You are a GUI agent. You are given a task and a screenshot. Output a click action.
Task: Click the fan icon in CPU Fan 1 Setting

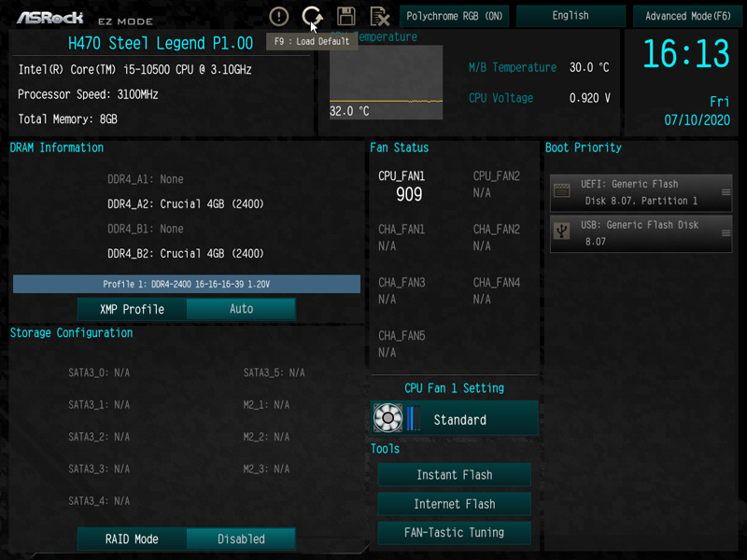pyautogui.click(x=388, y=417)
